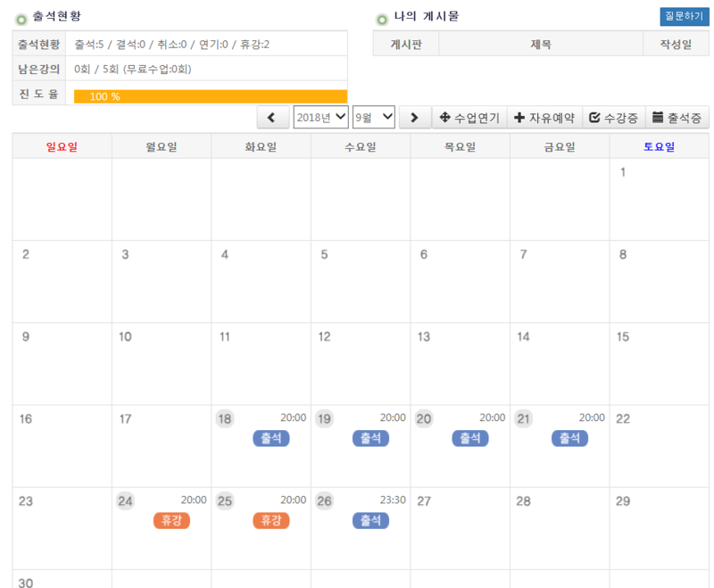Select calendar day 24

[125, 501]
